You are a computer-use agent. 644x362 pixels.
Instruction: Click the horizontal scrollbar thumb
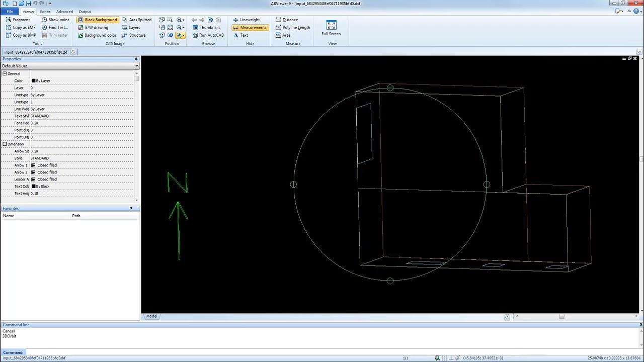pos(561,316)
